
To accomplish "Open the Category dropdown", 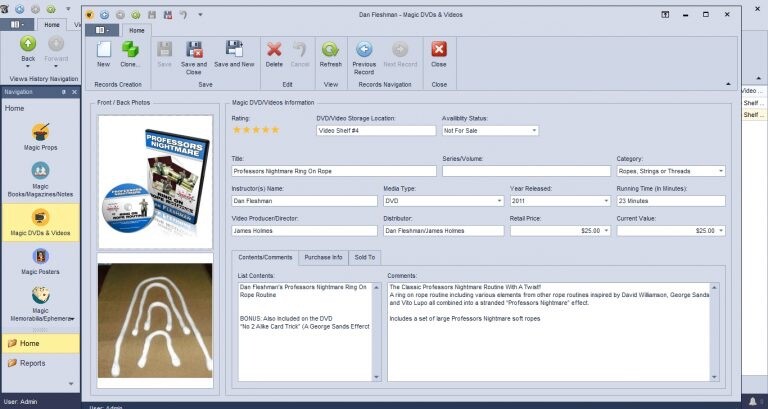I will (721, 171).
